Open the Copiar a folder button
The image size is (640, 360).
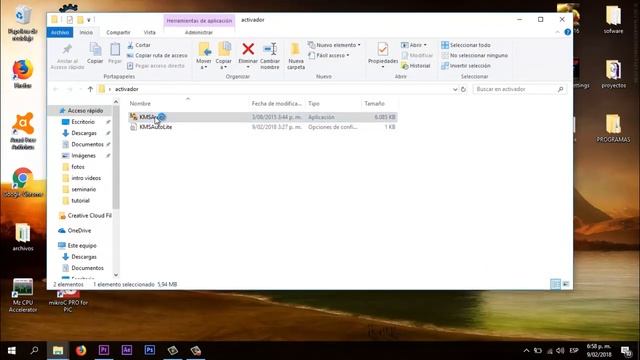click(x=224, y=56)
